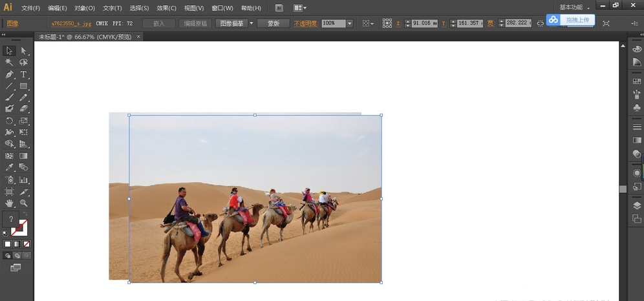Set the fill mode to None
This screenshot has height=301, width=644.
tap(27, 244)
